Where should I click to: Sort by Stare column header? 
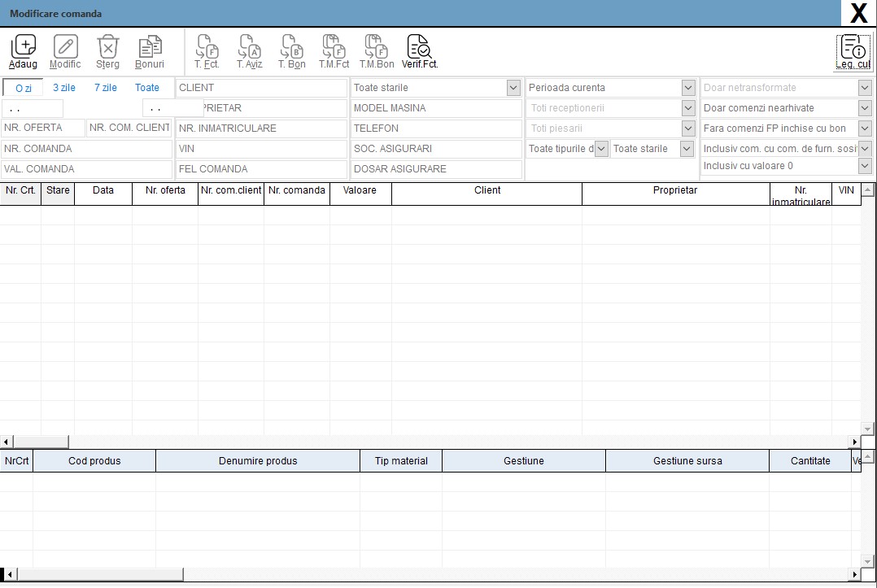pyautogui.click(x=58, y=194)
